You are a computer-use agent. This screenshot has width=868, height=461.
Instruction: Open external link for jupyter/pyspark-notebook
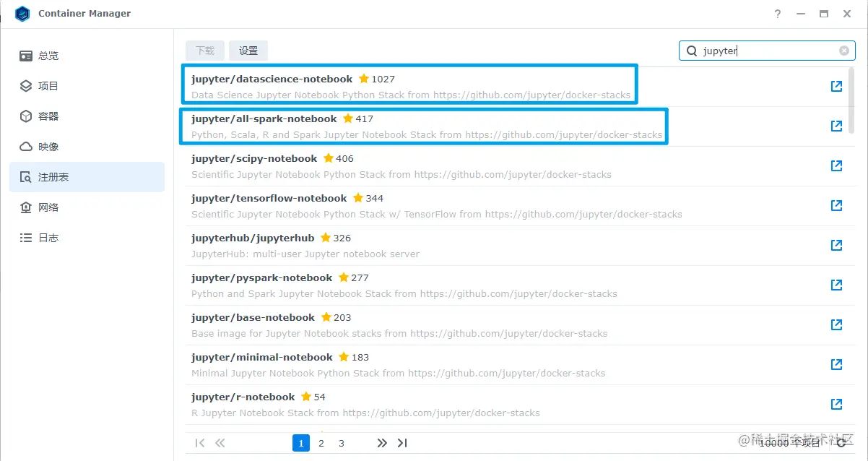(x=836, y=285)
